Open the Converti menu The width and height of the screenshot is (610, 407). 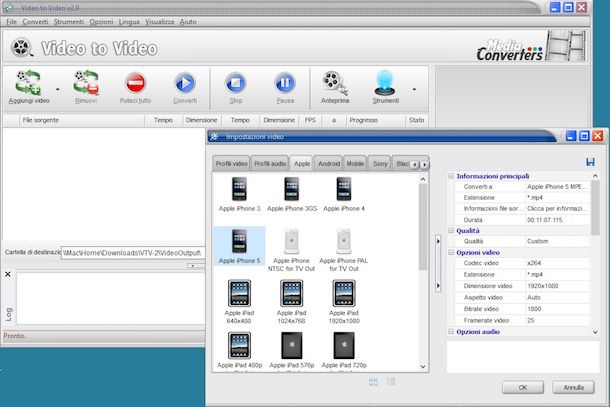click(35, 22)
